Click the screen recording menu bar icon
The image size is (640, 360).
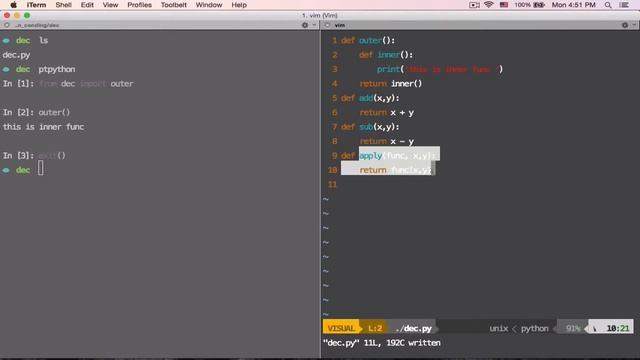click(x=474, y=5)
